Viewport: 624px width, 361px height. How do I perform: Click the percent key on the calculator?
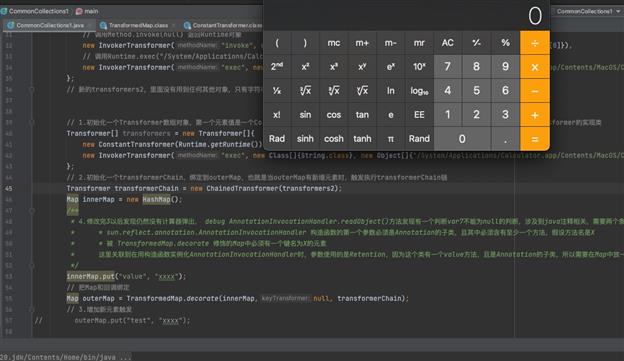pos(505,43)
